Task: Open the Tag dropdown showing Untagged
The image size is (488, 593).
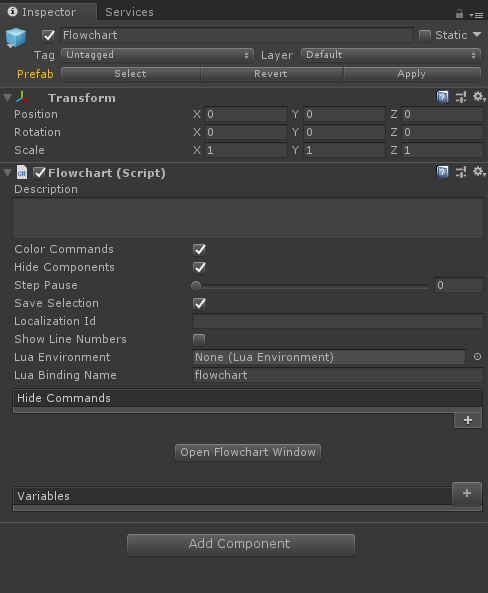Action: 157,55
